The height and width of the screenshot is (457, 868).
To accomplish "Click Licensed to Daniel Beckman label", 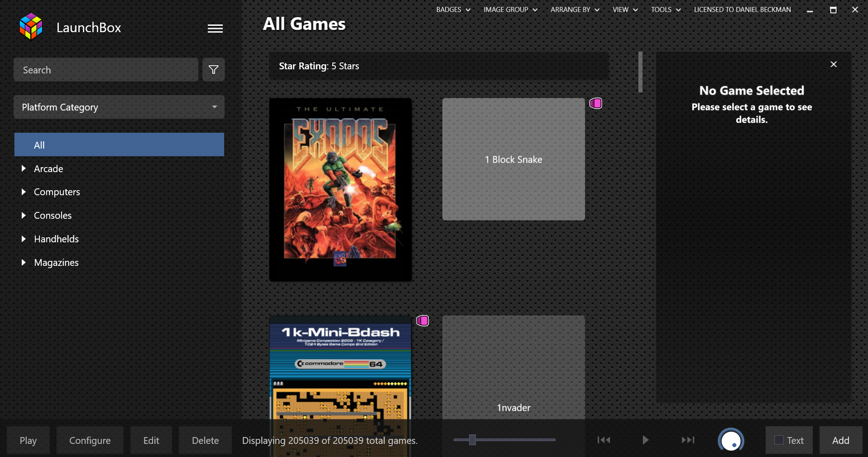I will click(x=743, y=10).
